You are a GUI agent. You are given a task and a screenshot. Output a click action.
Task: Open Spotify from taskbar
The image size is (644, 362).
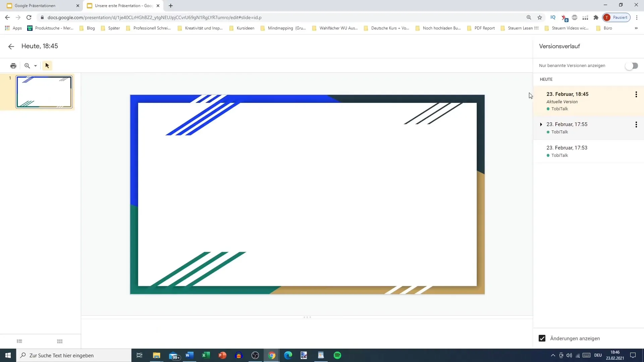[x=337, y=355]
